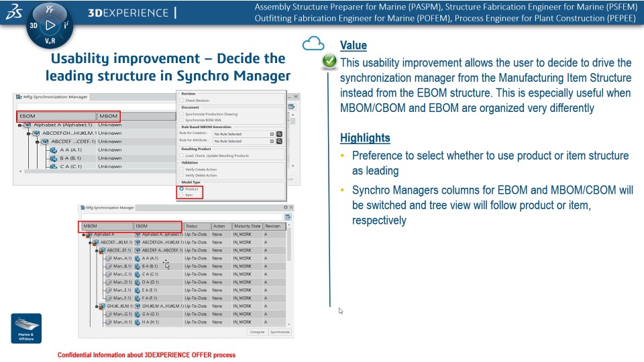The height and width of the screenshot is (362, 644).
Task: Click MBOM column header in lower window
Action: 107,226
